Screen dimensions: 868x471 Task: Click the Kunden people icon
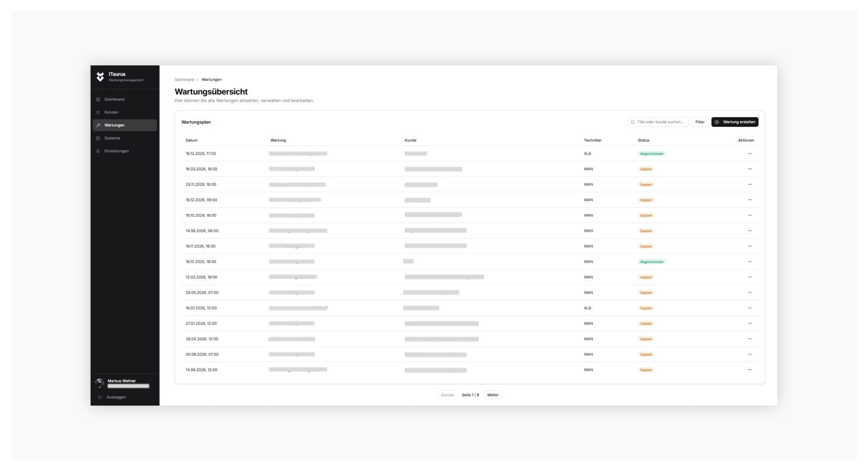coord(99,112)
